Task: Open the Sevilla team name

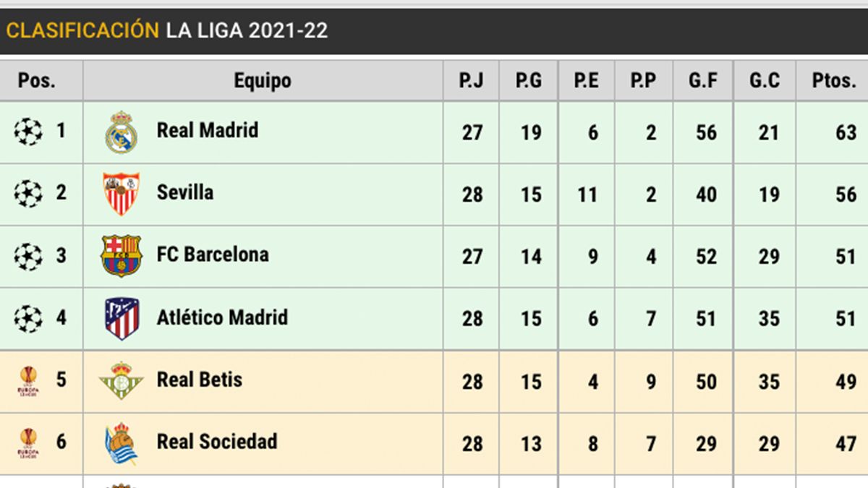Action: (x=185, y=192)
